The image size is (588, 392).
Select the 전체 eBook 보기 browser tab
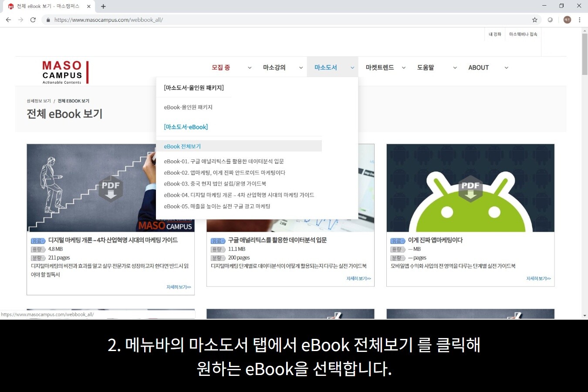point(48,6)
